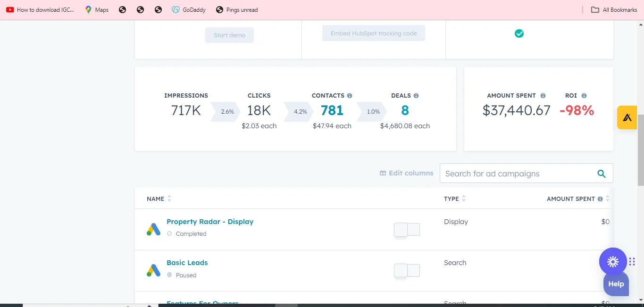Click the ROI info icon

tap(584, 96)
